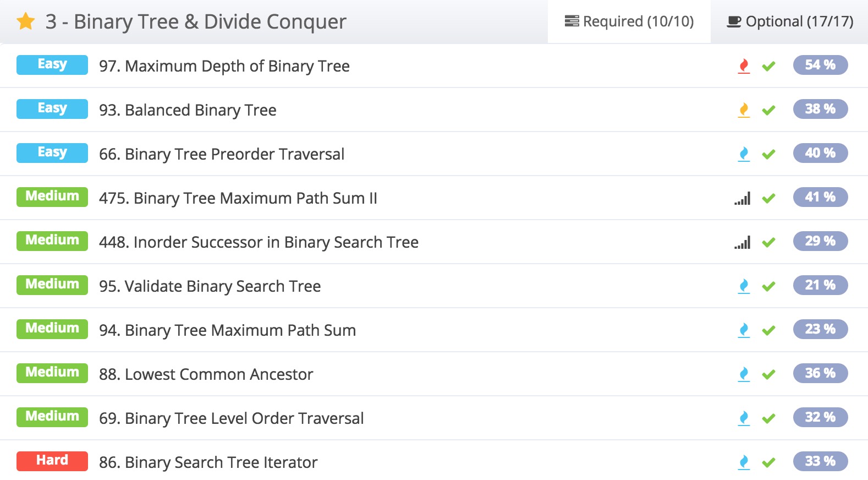Click the red flame icon for Maximum Depth of Binary Tree

click(744, 66)
